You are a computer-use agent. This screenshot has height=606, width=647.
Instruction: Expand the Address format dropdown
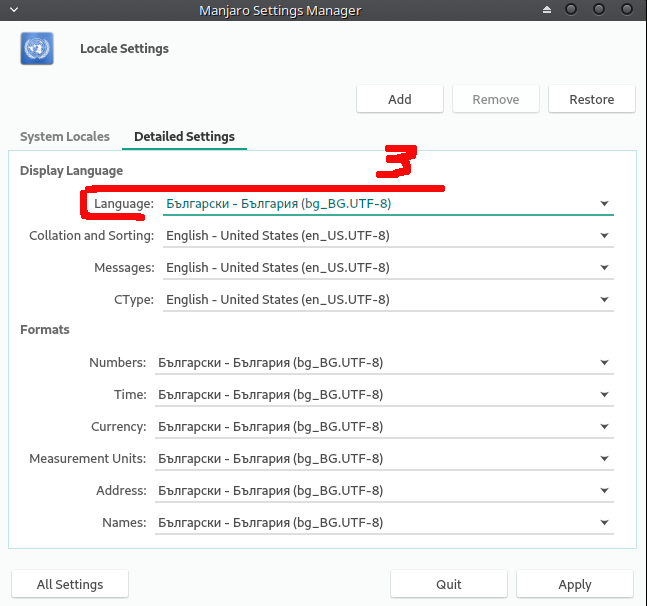(384, 490)
